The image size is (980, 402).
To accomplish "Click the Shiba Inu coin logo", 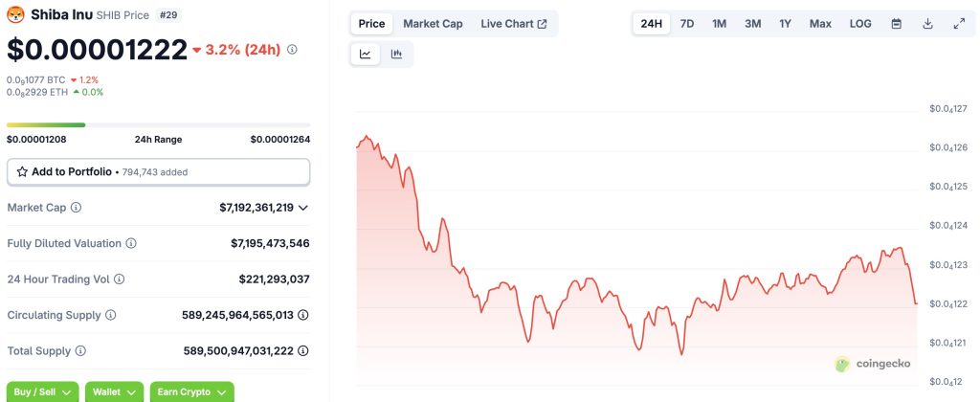I will 14,16.
